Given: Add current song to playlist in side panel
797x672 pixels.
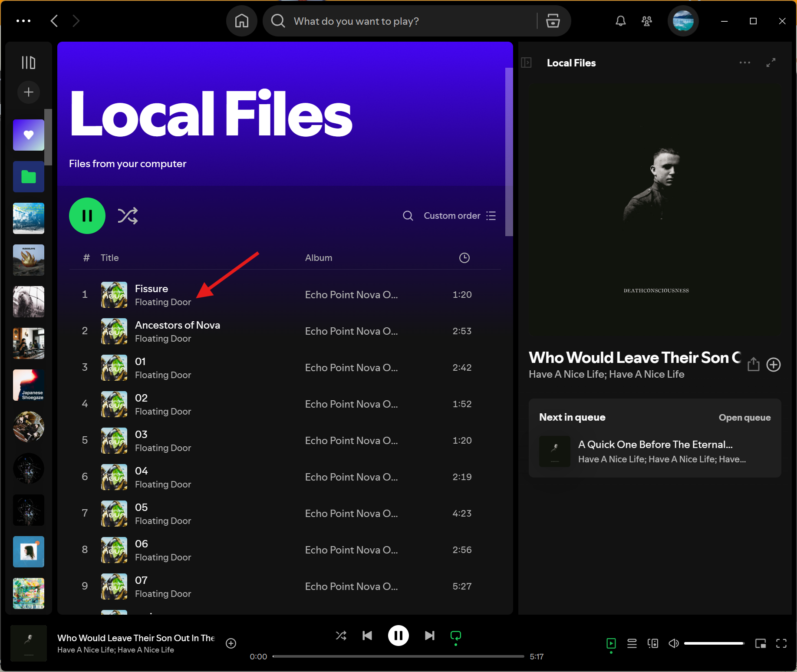Looking at the screenshot, I should click(x=774, y=365).
